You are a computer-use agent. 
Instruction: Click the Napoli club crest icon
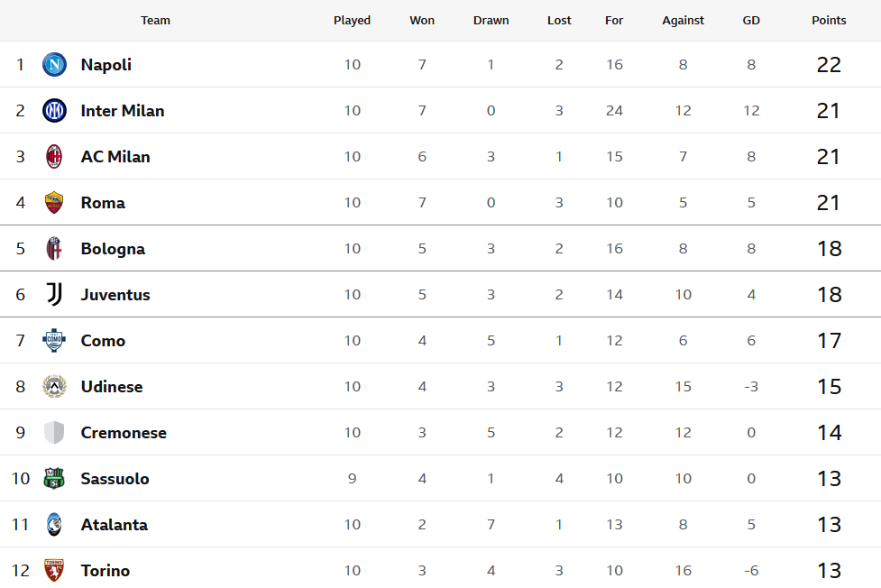(x=54, y=65)
